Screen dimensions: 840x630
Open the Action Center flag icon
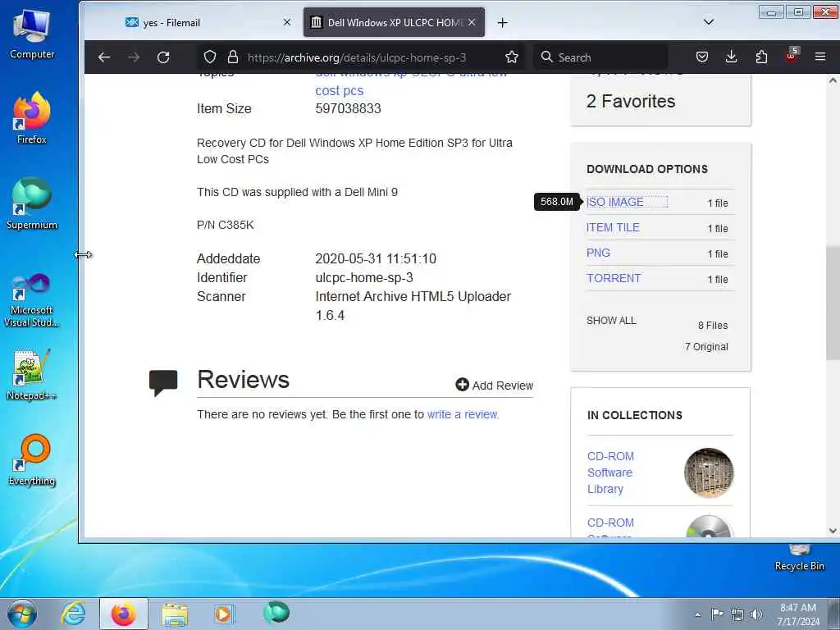tap(717, 614)
